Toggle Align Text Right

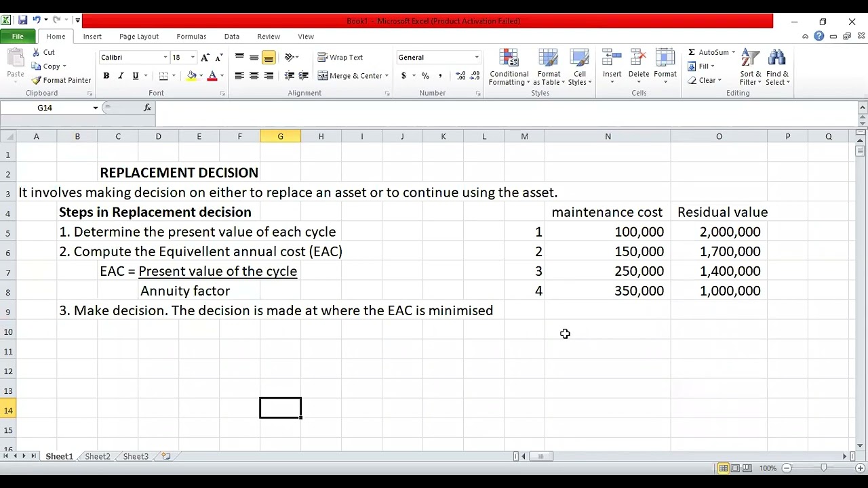coord(269,76)
